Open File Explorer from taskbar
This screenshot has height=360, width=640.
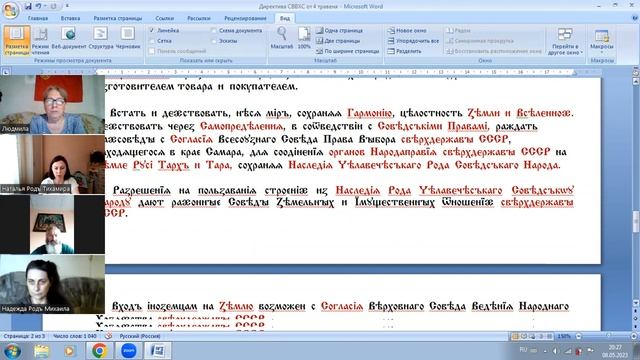coord(41,351)
